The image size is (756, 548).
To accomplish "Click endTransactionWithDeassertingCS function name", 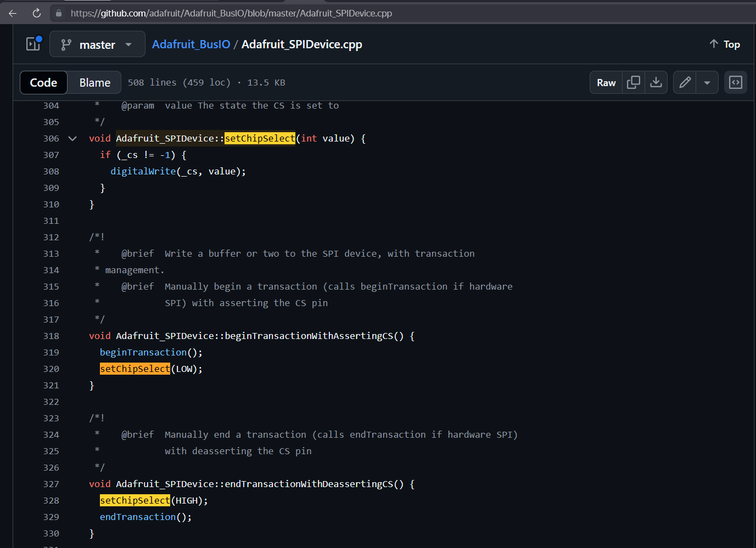I will point(309,484).
